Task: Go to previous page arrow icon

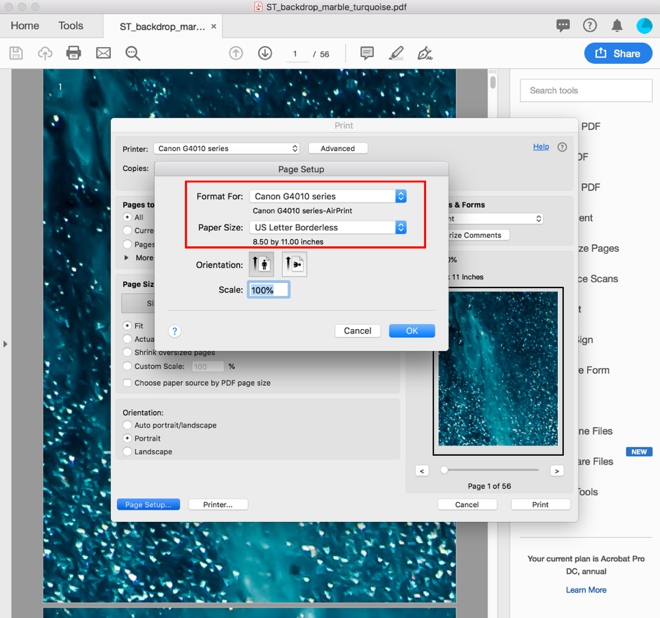Action: point(236,53)
